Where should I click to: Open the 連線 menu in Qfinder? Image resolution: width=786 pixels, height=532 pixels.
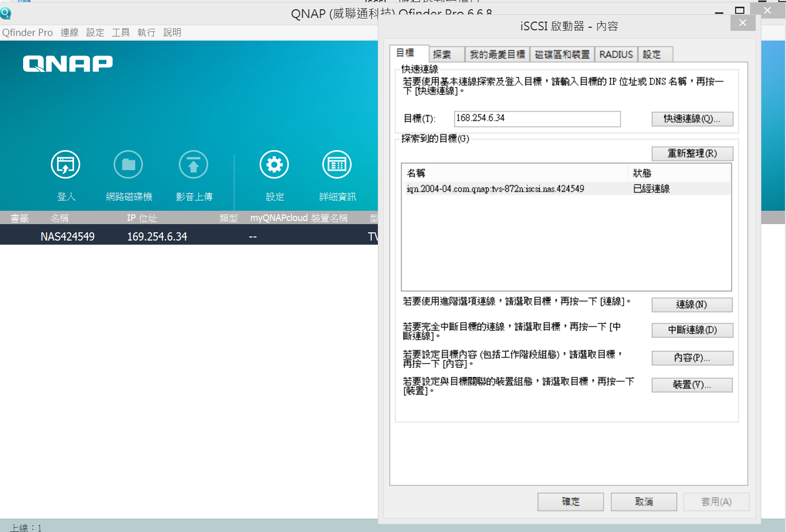point(69,32)
